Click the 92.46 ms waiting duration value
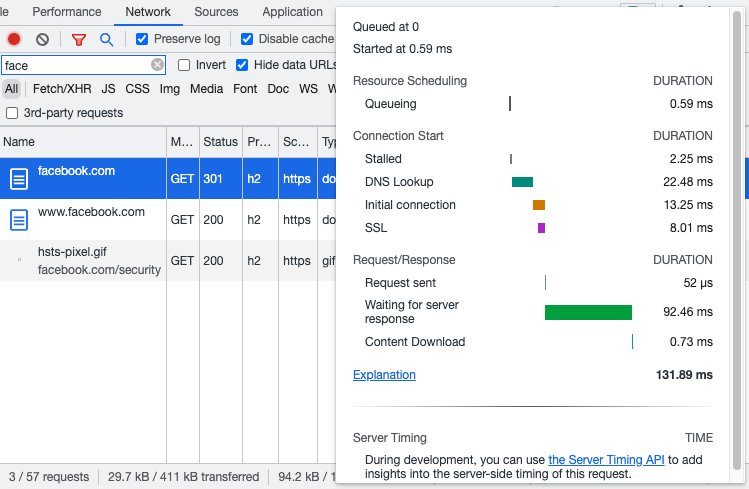The width and height of the screenshot is (749, 489). click(688, 312)
